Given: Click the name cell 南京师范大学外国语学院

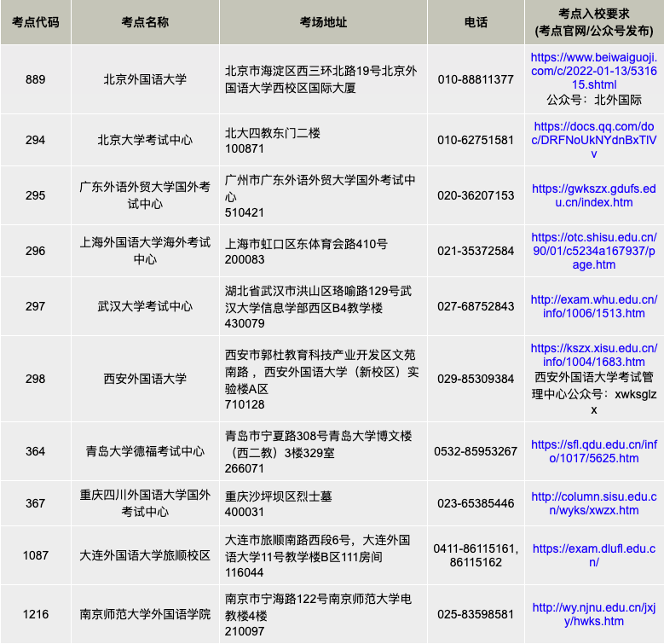Looking at the screenshot, I should click(145, 614).
